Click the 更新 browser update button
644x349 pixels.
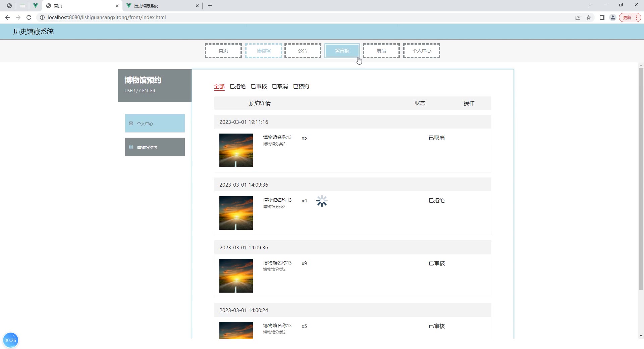(630, 17)
